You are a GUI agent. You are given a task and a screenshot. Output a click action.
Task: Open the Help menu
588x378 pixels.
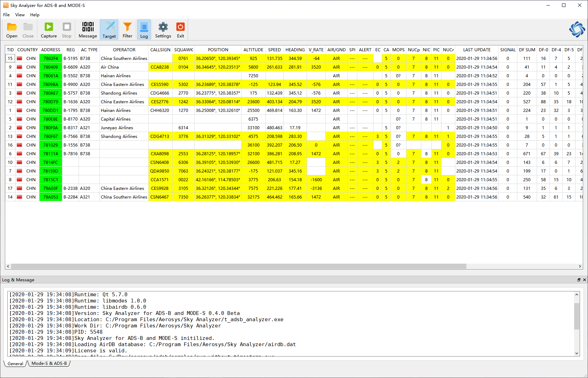[x=35, y=15]
